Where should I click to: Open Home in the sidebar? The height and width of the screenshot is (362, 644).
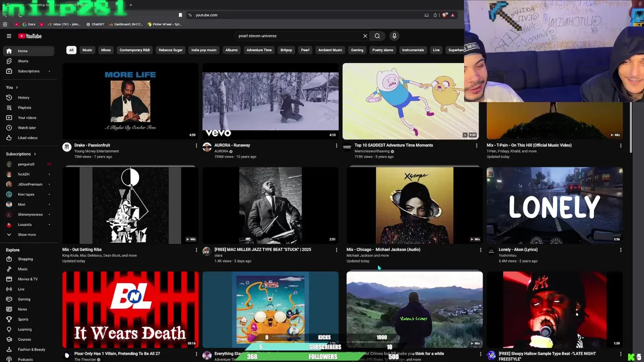(29, 51)
